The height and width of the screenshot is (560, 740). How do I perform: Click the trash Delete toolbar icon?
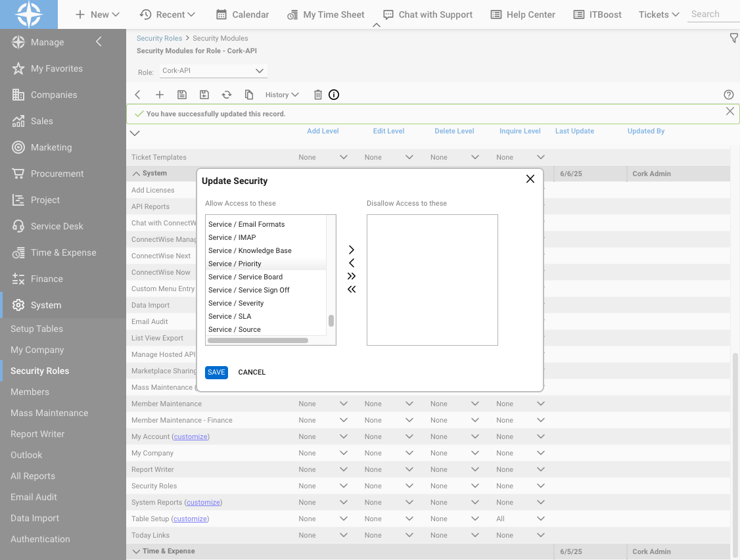[317, 95]
